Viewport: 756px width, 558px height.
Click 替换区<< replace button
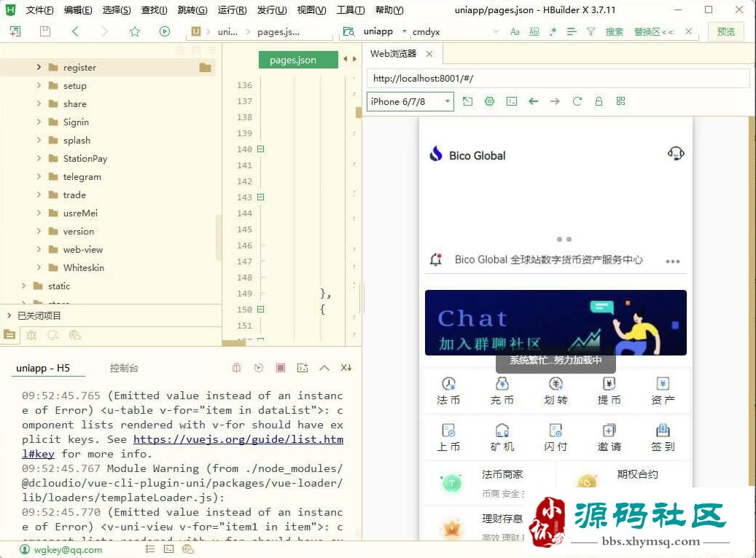(x=653, y=31)
